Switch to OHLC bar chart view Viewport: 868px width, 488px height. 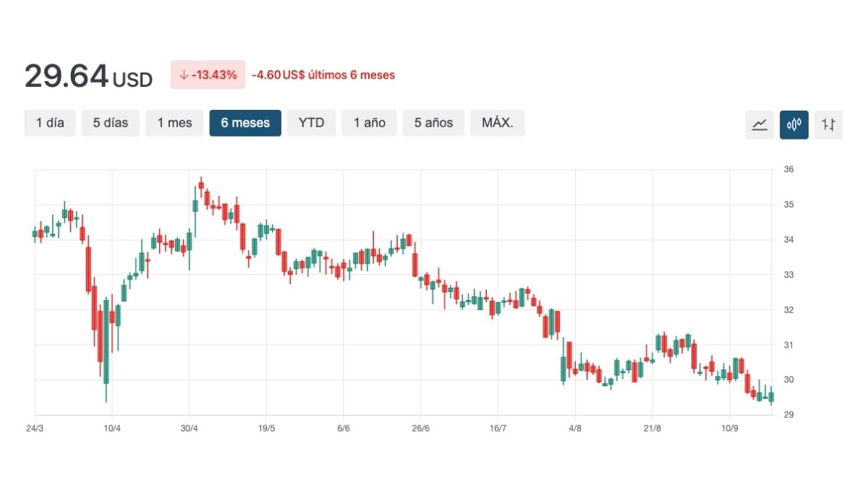coord(829,124)
